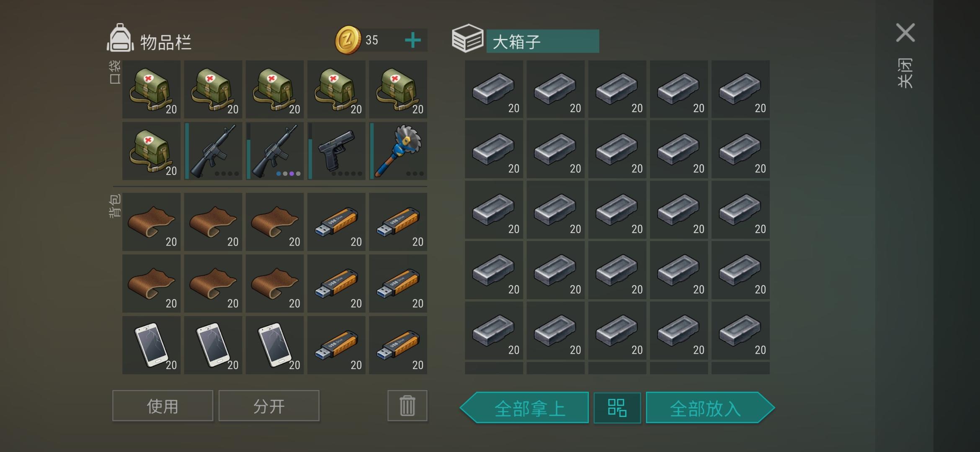Select the first first-aid kit in pocket
This screenshot has height=452, width=980.
pos(152,89)
